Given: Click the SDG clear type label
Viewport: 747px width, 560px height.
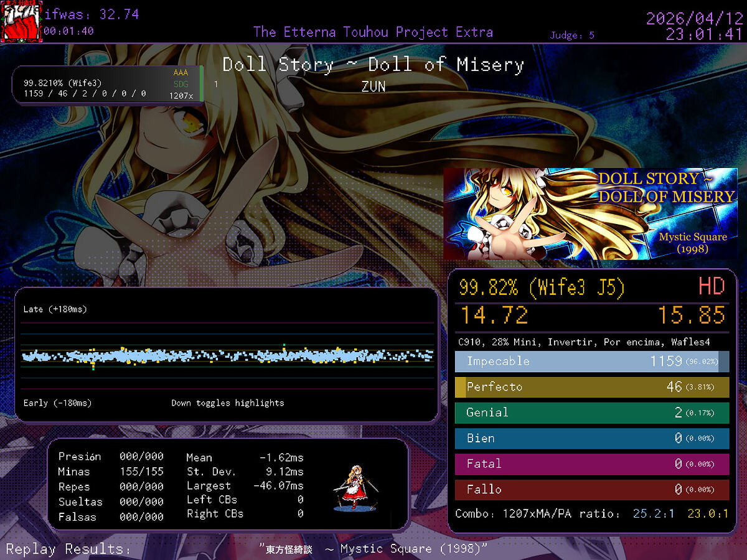Looking at the screenshot, I should 181,84.
